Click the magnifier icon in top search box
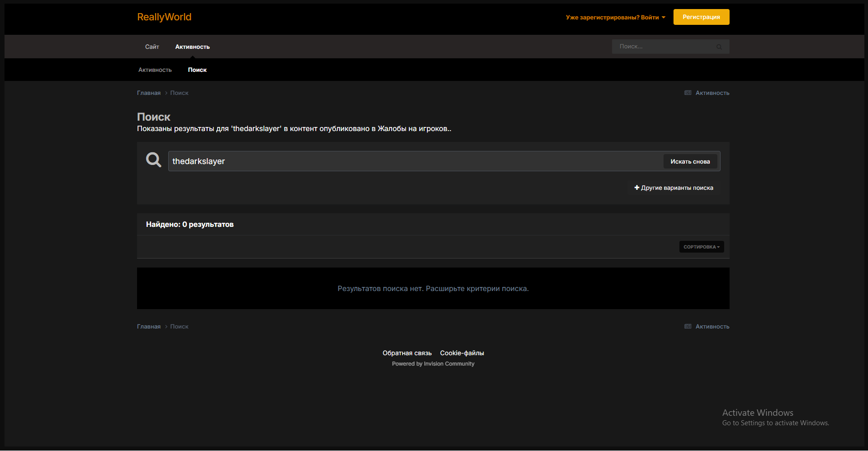Image resolution: width=868 pixels, height=451 pixels. click(719, 47)
